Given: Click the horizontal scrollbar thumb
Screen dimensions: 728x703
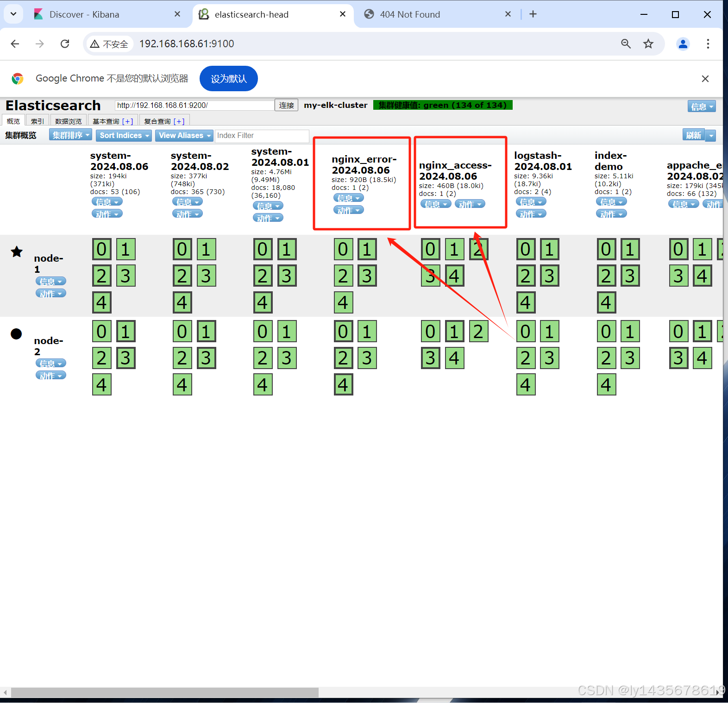Looking at the screenshot, I should click(x=165, y=692).
